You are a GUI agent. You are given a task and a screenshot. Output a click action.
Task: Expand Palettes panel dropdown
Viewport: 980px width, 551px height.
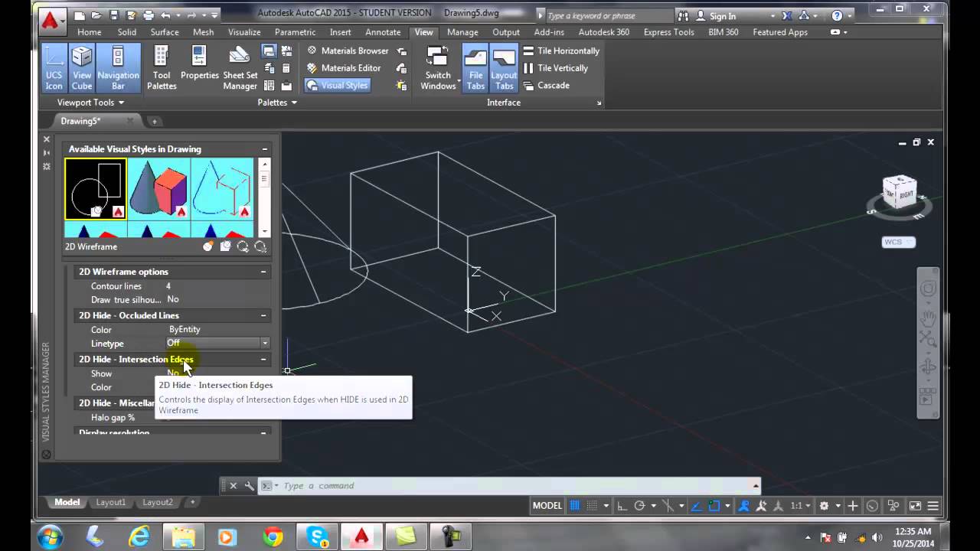(x=277, y=103)
